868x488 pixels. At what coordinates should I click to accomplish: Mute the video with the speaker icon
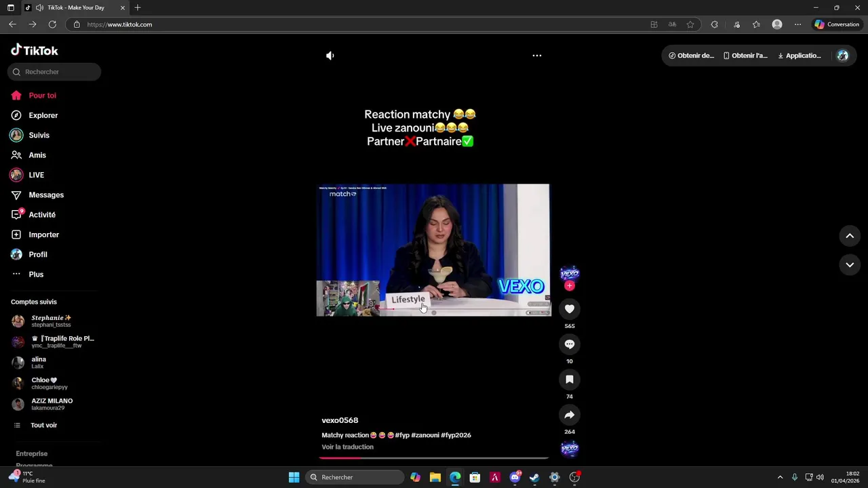pyautogui.click(x=330, y=56)
